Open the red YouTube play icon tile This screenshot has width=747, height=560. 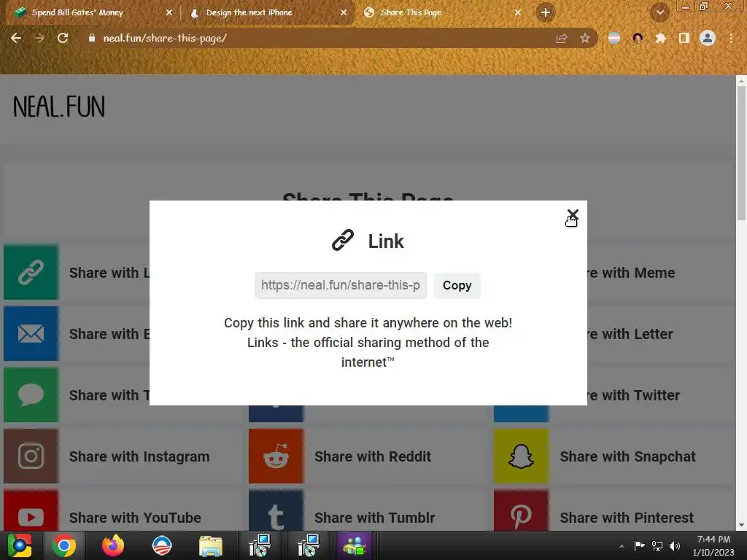[x=31, y=510]
